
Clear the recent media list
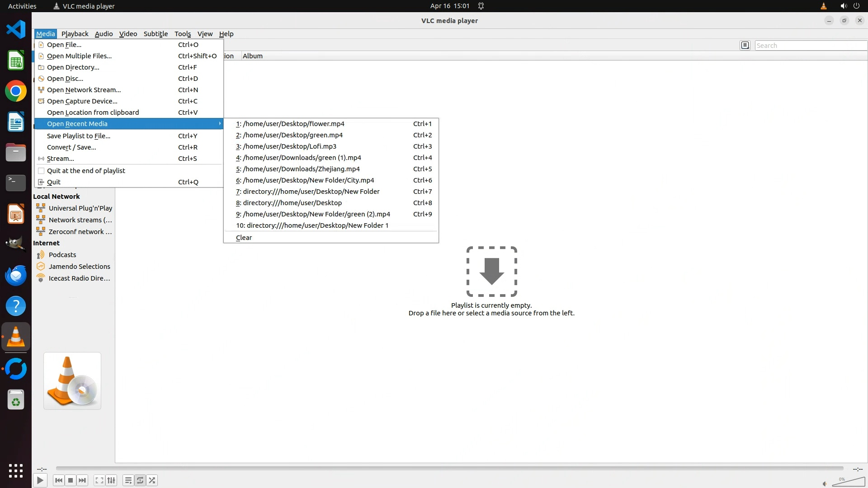[x=244, y=238]
